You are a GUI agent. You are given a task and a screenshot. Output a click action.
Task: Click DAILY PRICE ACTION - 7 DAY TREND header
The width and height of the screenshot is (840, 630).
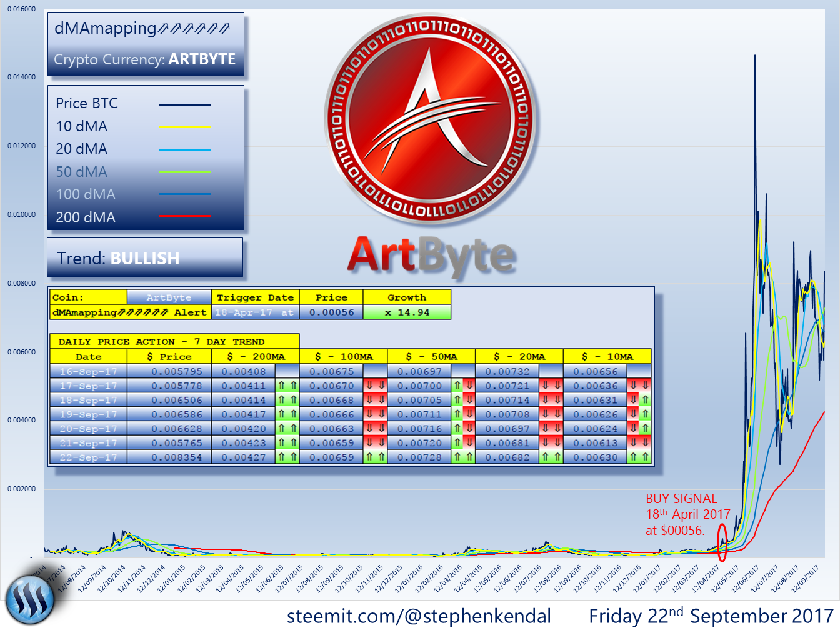[x=174, y=341]
